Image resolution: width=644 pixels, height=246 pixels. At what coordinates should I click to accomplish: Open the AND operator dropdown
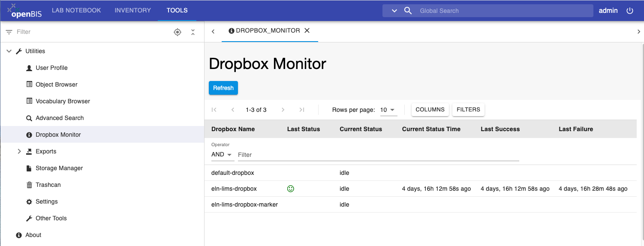(223, 154)
